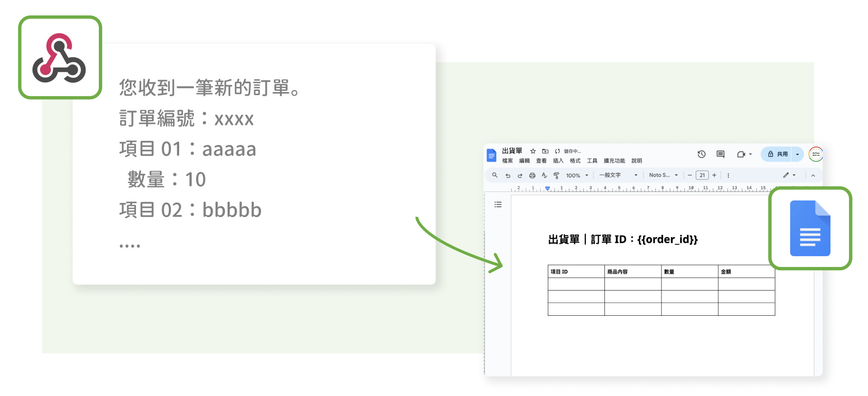The width and height of the screenshot is (868, 396).
Task: Click the 共用 share button
Action: click(777, 154)
